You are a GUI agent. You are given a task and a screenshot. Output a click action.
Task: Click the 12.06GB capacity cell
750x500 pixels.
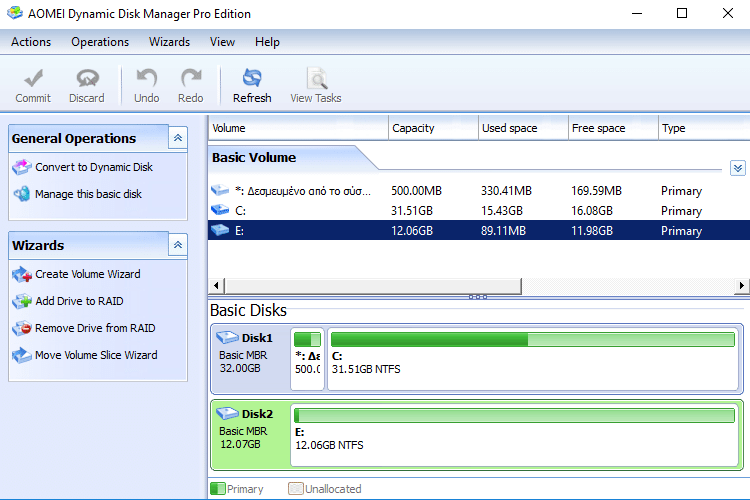(x=412, y=231)
